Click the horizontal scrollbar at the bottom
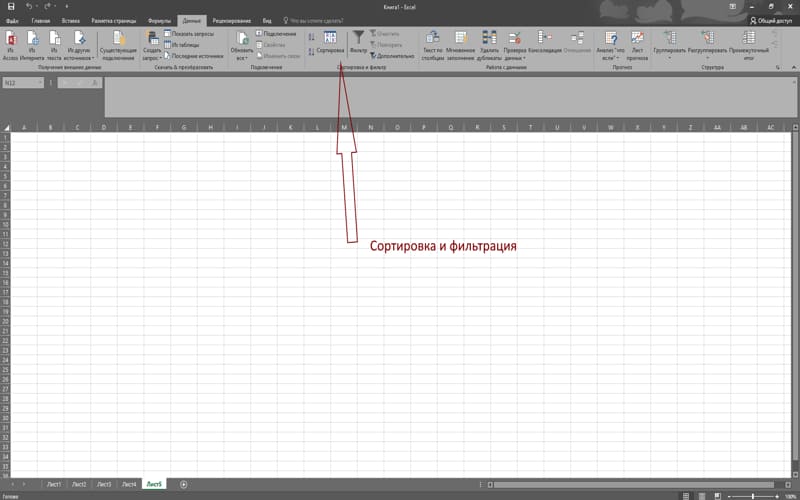 click(633, 484)
